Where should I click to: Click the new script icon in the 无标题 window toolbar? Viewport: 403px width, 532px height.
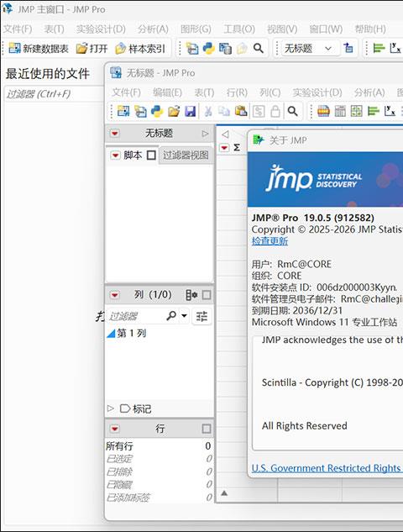click(140, 111)
